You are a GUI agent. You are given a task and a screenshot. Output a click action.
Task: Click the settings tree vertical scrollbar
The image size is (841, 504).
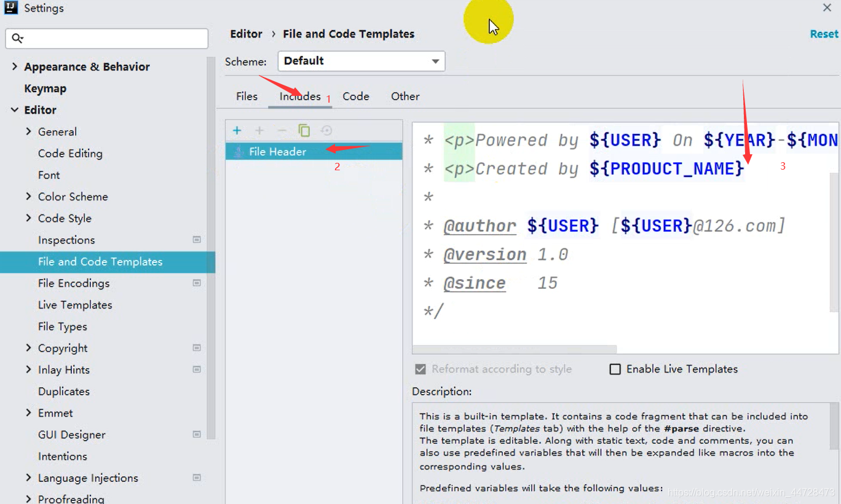point(211,249)
